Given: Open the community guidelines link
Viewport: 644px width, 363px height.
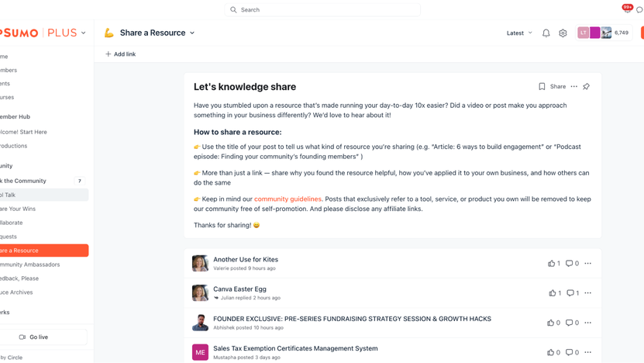Looking at the screenshot, I should tap(288, 199).
